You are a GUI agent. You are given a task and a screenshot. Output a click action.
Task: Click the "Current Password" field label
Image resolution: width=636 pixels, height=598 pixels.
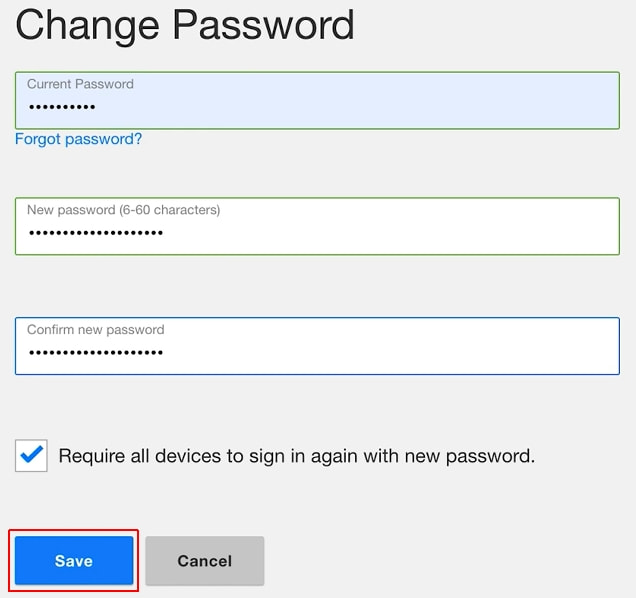point(80,84)
